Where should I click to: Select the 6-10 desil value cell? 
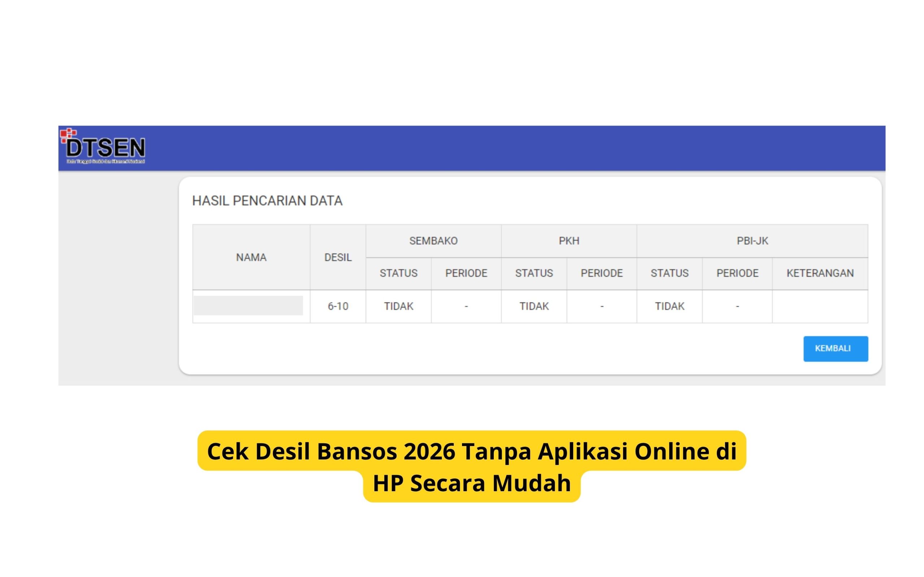pos(338,307)
